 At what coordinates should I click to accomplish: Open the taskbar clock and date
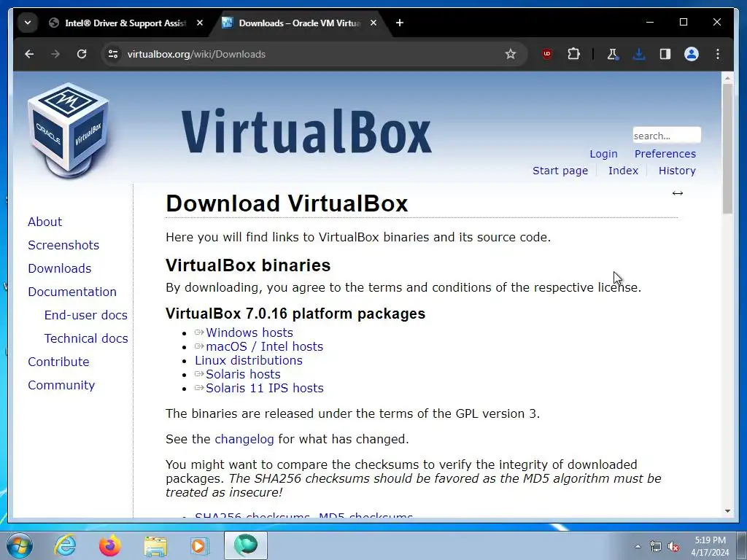(710, 546)
